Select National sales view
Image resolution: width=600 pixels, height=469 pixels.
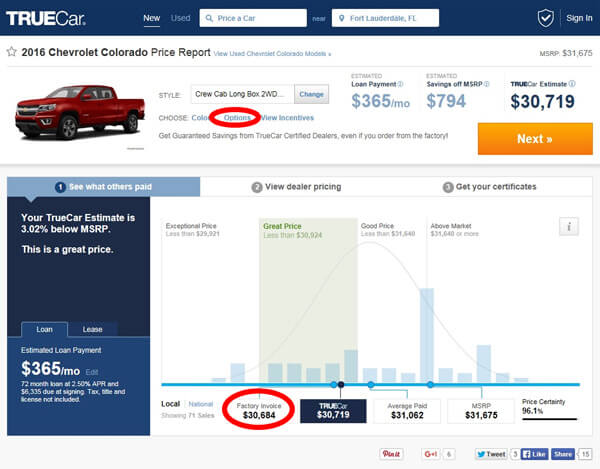[201, 404]
